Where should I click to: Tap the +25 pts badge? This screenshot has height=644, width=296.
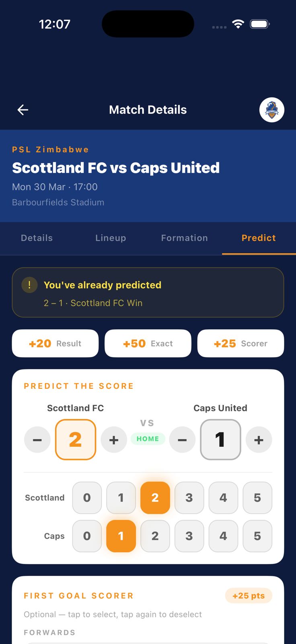point(249,596)
